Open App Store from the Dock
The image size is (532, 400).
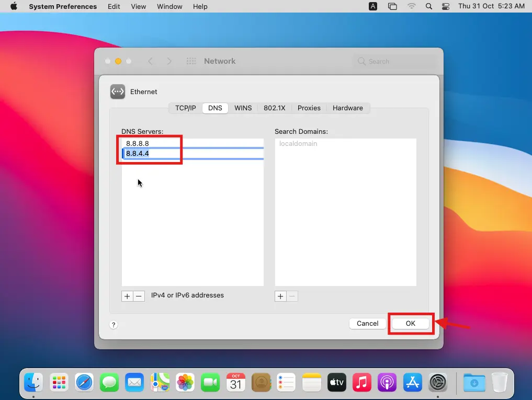(413, 382)
